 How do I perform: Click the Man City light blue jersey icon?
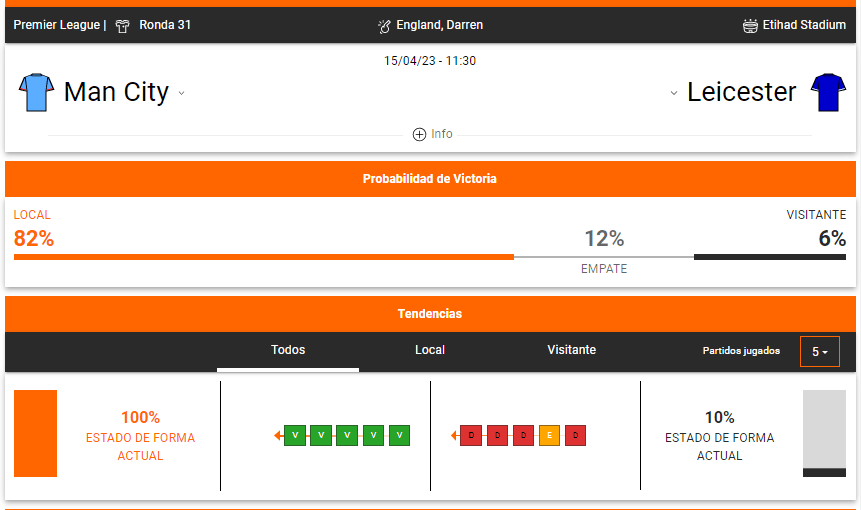click(x=36, y=92)
